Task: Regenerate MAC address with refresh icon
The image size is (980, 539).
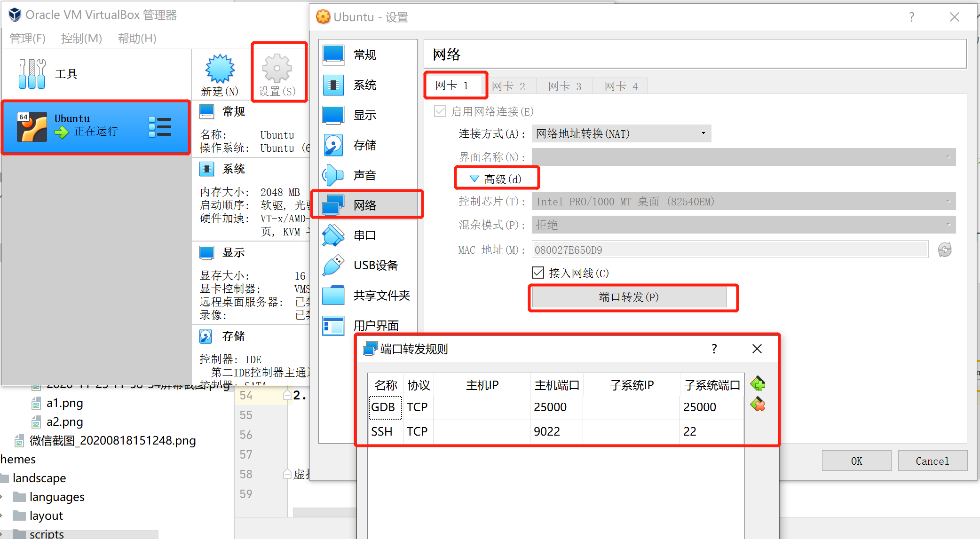Action: pos(944,250)
